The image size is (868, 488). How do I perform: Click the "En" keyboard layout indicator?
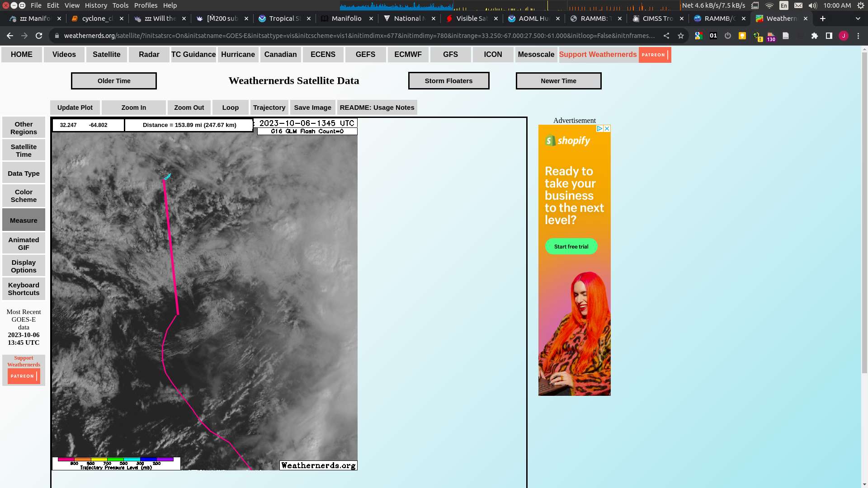coord(784,5)
